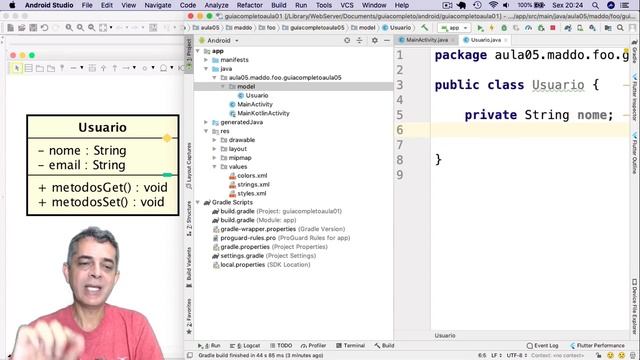Click the macOS Spotlight search icon
The width and height of the screenshot is (640, 360).
point(595,5)
